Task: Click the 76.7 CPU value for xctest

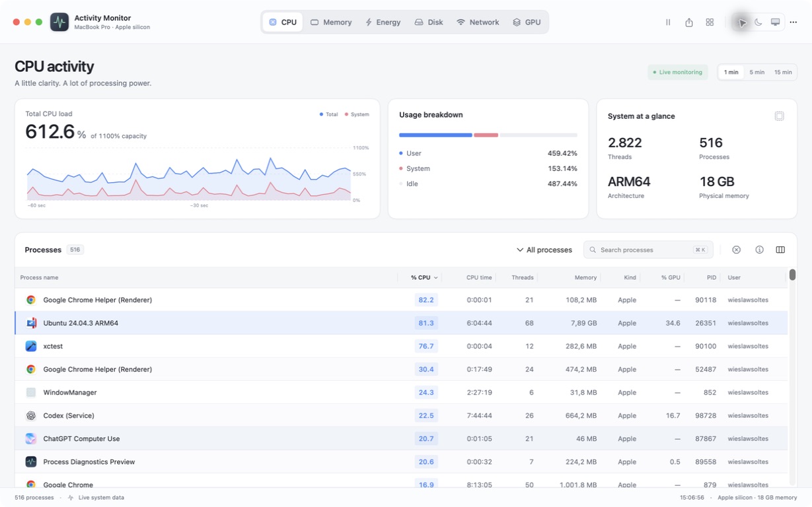Action: (x=426, y=346)
